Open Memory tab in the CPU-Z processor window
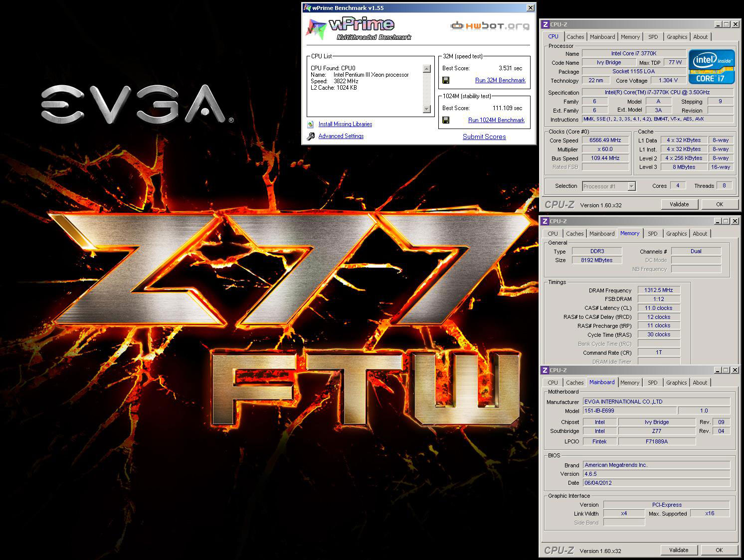 click(x=630, y=37)
